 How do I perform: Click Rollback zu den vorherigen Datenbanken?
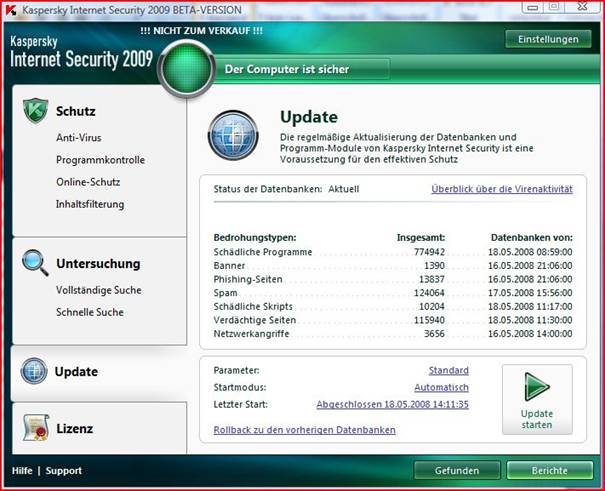pos(304,430)
